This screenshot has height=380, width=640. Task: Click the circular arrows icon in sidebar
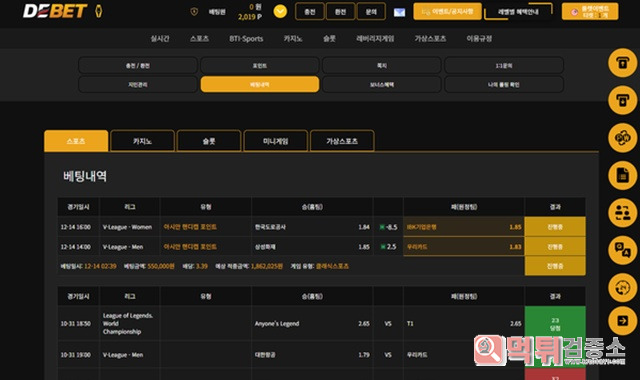(622, 287)
